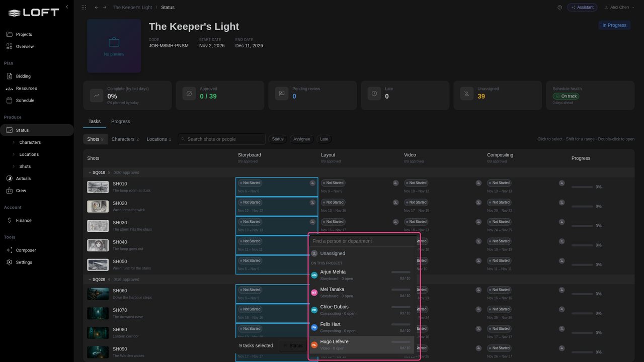Click the assignee icon in SH030 Compositing cell
The image size is (644, 362).
561,222
